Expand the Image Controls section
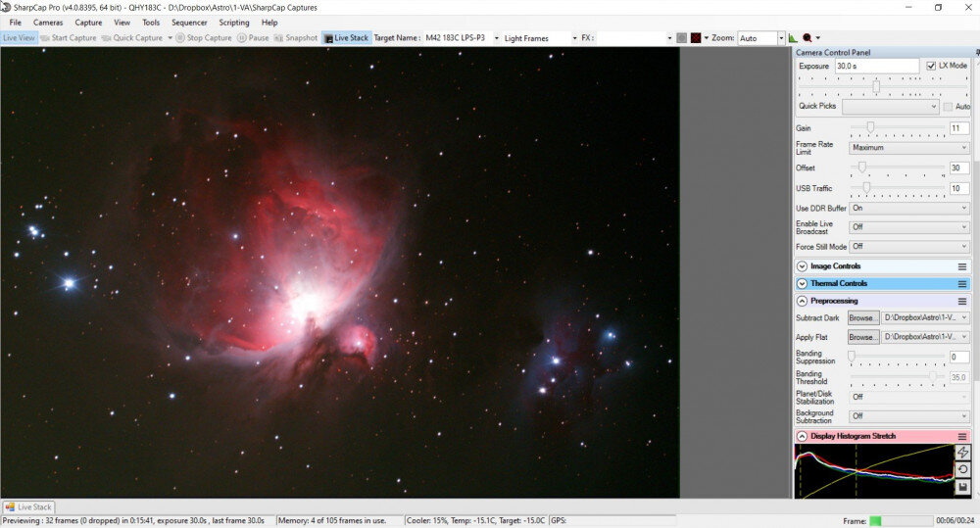Image resolution: width=980 pixels, height=528 pixels. point(802,266)
